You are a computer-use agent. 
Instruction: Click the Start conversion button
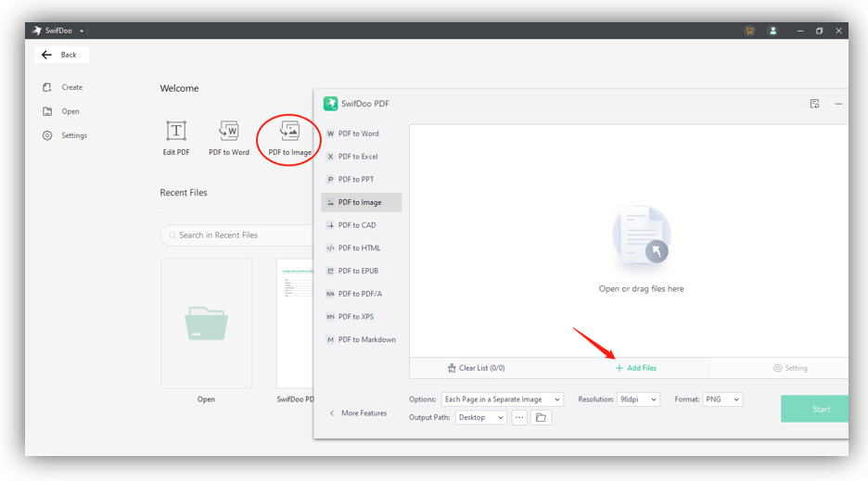814,409
